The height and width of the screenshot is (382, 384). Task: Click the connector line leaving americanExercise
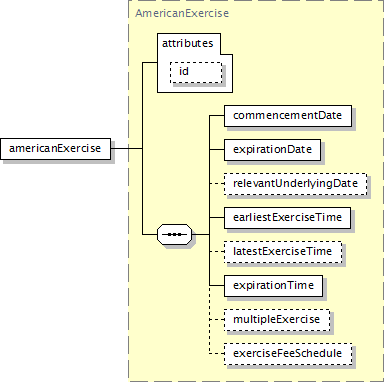126,148
